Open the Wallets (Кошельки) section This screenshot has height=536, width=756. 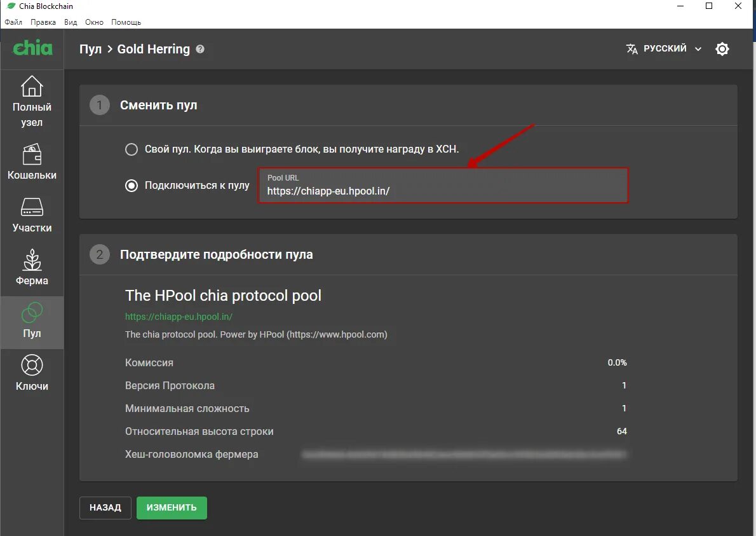pos(32,161)
